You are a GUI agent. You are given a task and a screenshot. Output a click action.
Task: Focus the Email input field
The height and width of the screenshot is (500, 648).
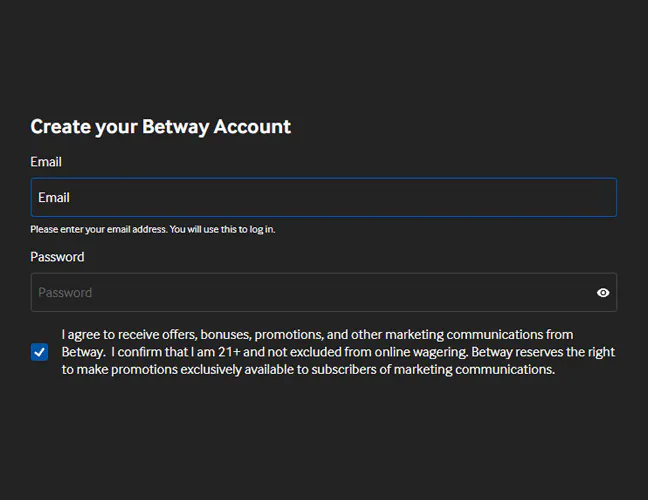tap(323, 198)
